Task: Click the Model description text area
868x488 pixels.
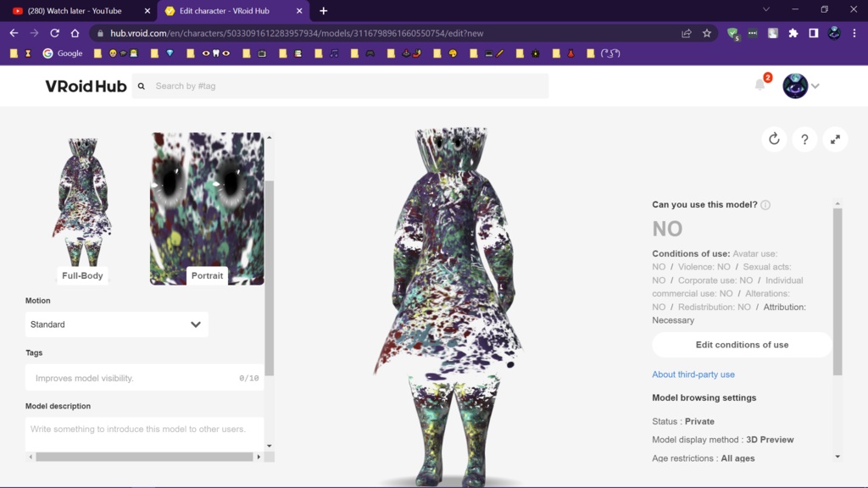Action: (x=144, y=434)
